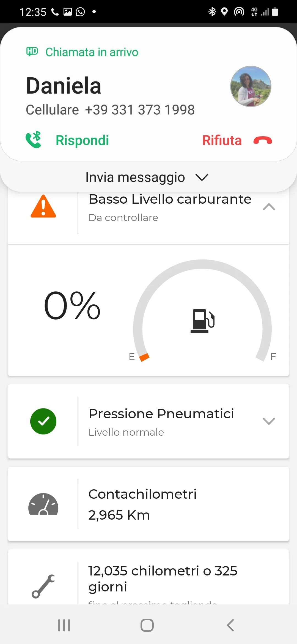Tap the orange low fuel warning triangle
Viewport: 297px width, 644px height.
[43, 207]
